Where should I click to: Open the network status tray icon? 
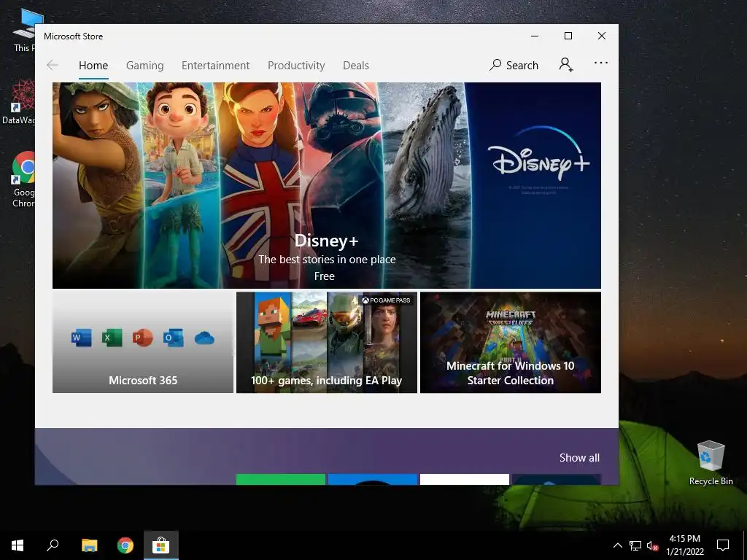click(x=635, y=545)
